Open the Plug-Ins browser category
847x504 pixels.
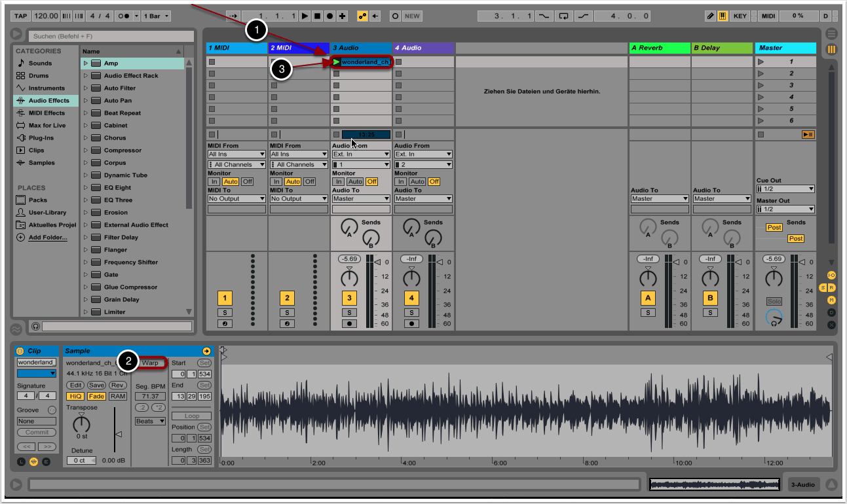click(41, 138)
